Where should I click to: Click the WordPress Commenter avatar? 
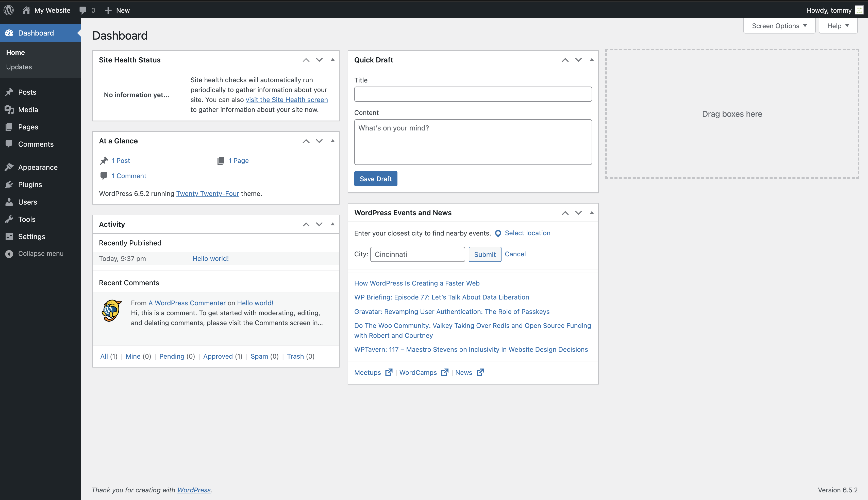[112, 310]
